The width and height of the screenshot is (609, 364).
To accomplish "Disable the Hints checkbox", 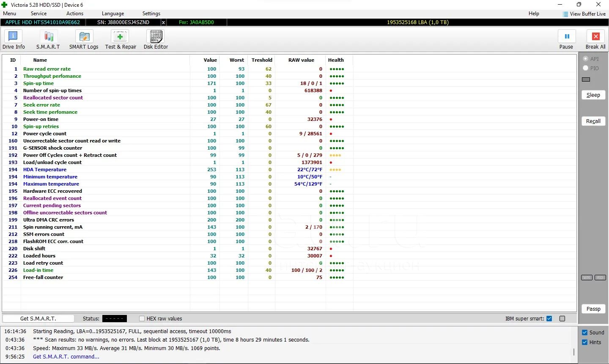I will (585, 342).
